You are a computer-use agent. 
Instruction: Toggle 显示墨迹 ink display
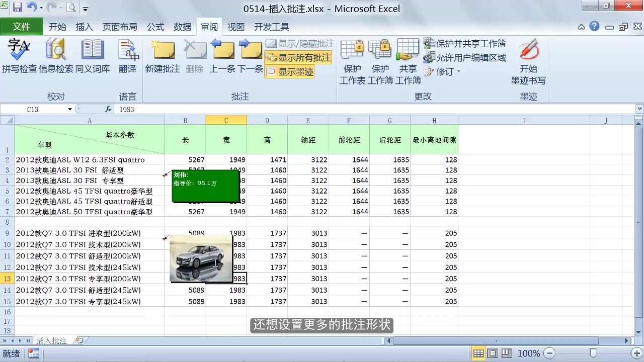pos(295,71)
